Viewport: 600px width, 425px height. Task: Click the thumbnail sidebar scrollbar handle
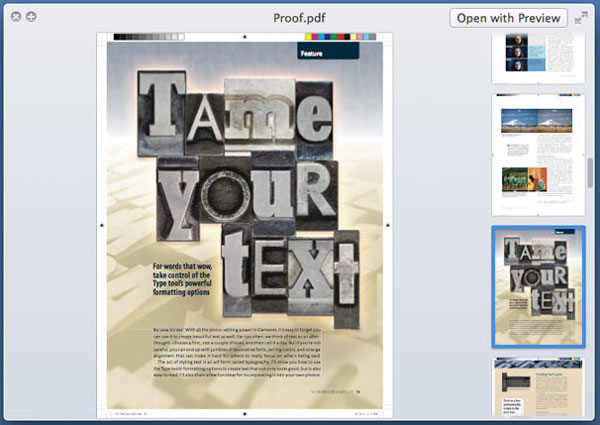click(590, 173)
